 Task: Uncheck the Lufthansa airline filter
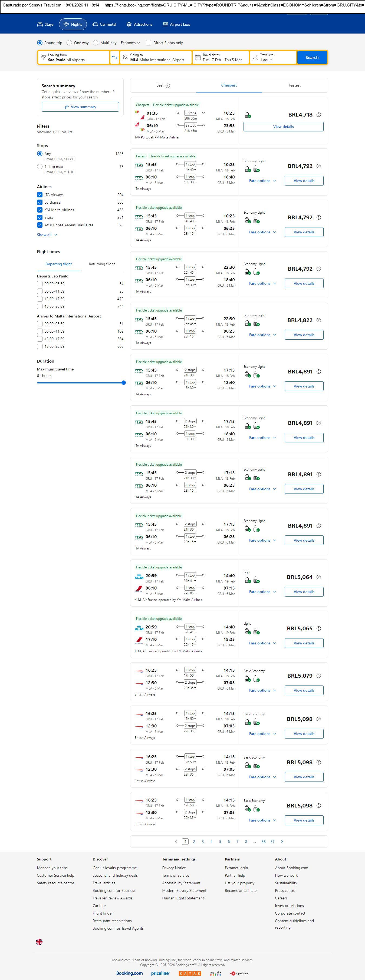click(40, 202)
